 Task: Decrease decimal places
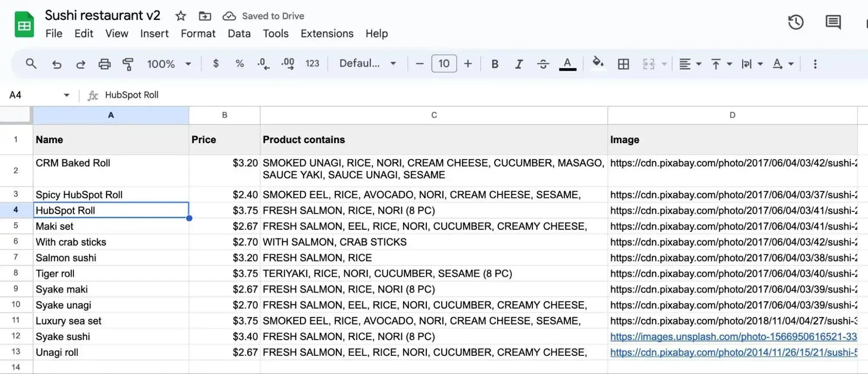(262, 63)
